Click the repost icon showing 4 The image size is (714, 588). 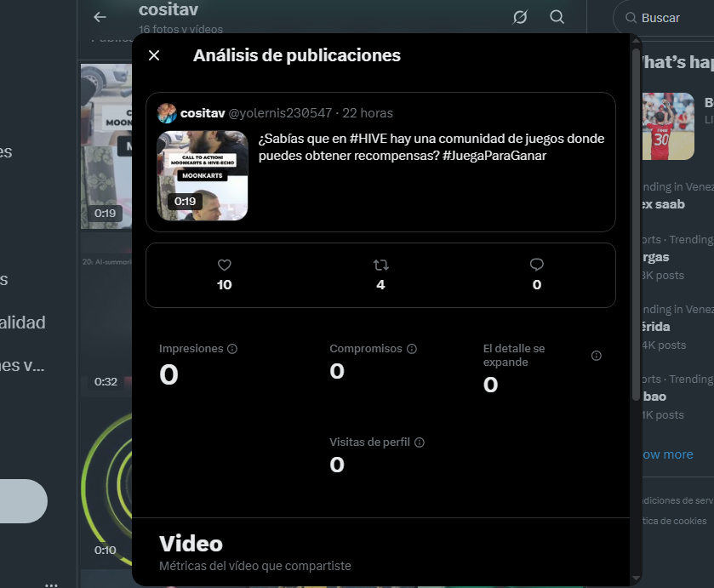pyautogui.click(x=380, y=265)
